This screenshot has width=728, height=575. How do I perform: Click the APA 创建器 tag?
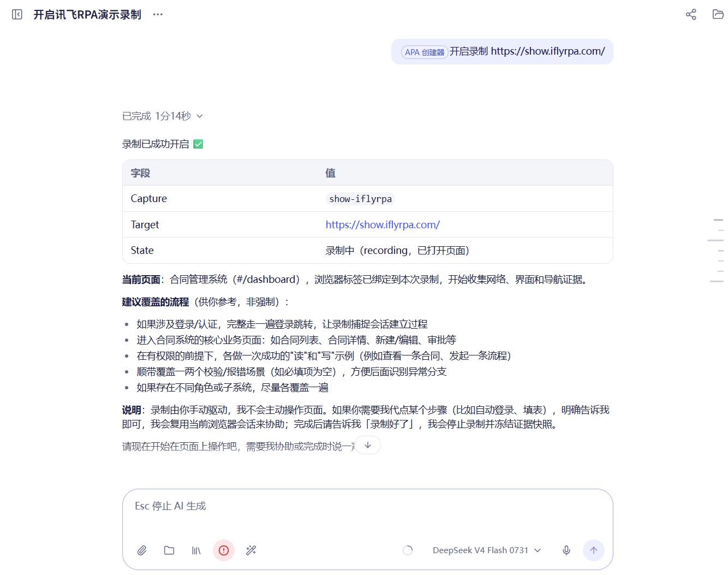(425, 52)
